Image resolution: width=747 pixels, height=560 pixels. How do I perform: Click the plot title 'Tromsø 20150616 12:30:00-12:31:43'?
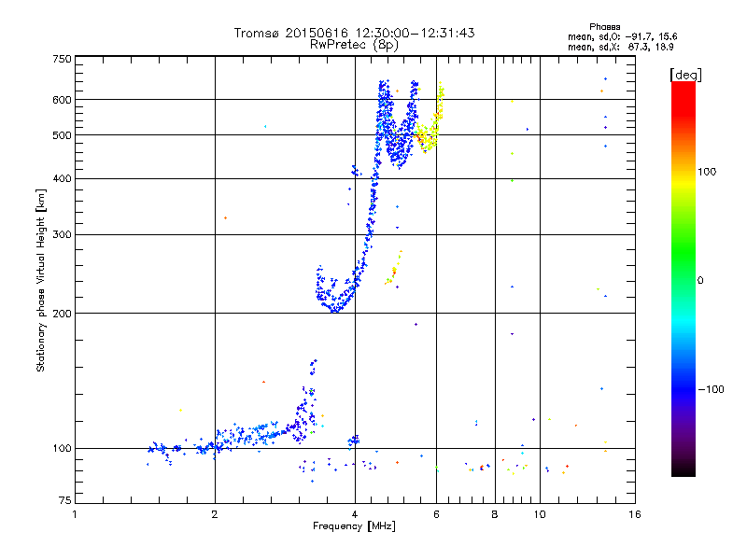pyautogui.click(x=354, y=33)
